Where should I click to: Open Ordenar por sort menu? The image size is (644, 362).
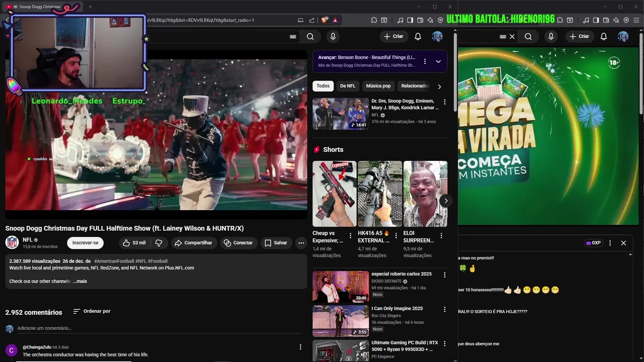point(92,311)
